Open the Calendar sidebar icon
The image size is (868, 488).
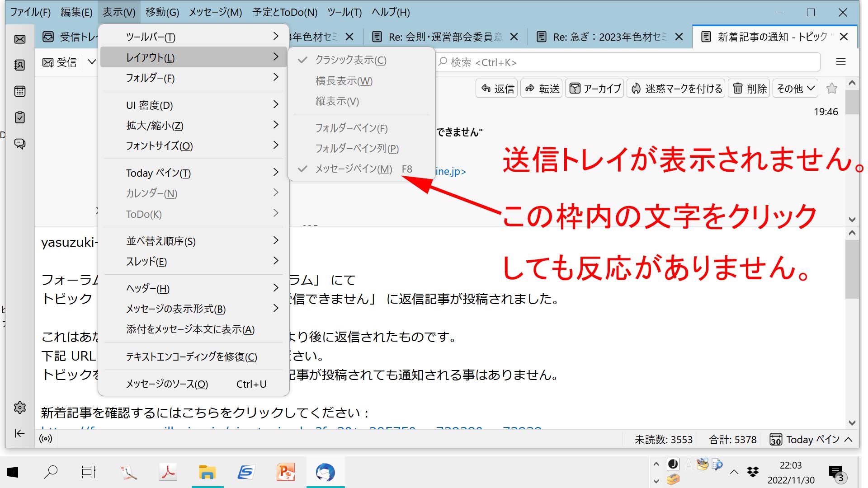tap(20, 91)
